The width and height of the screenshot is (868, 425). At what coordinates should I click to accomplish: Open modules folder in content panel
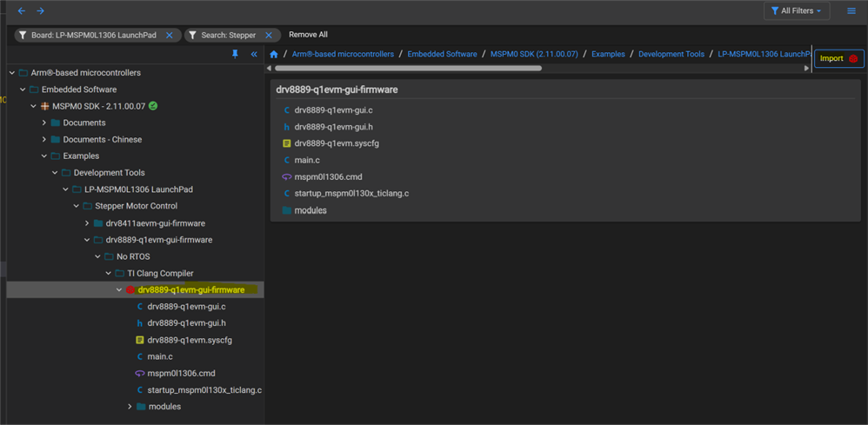pos(310,210)
